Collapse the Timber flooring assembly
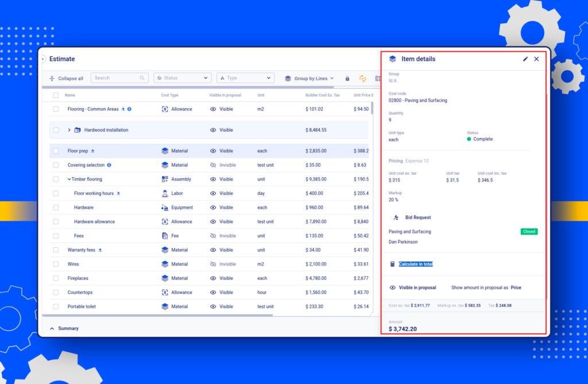The image size is (588, 384). point(69,179)
